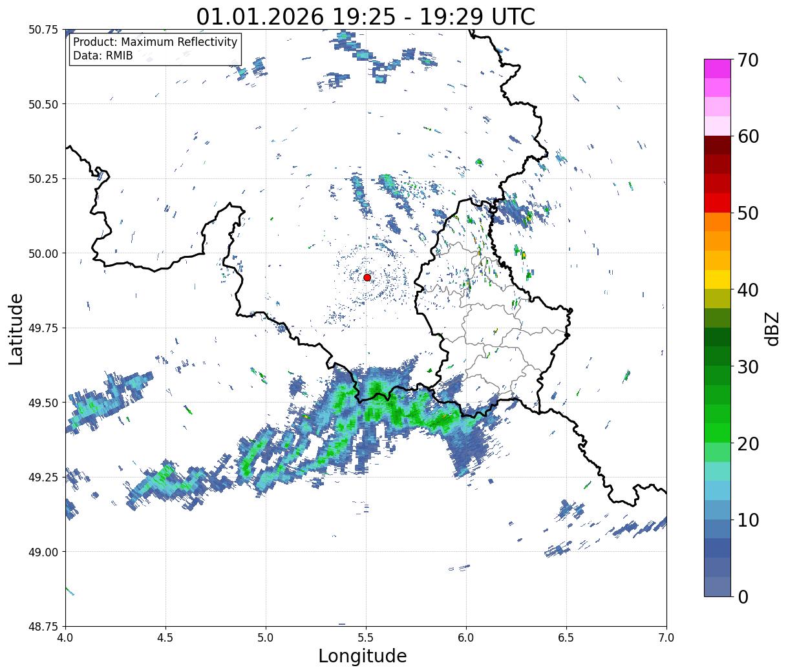Click the colorbar tick label 60
788x672 pixels.
748,136
